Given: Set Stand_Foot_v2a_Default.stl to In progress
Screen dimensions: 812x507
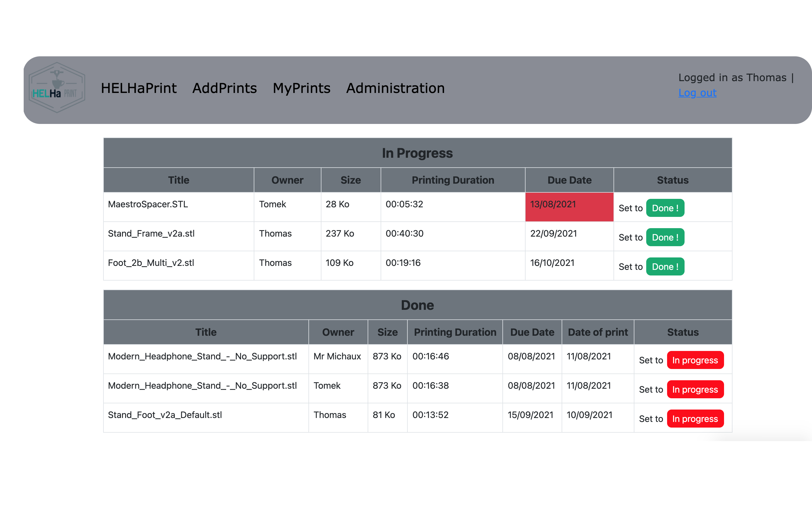Looking at the screenshot, I should pos(695,419).
